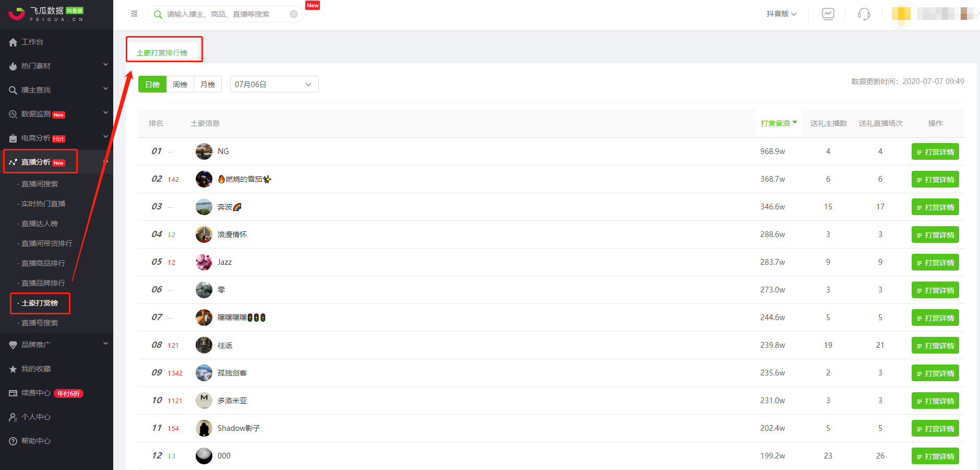Expand the 热门素材 sidebar section
Screen dimensions: 980x470
point(56,66)
